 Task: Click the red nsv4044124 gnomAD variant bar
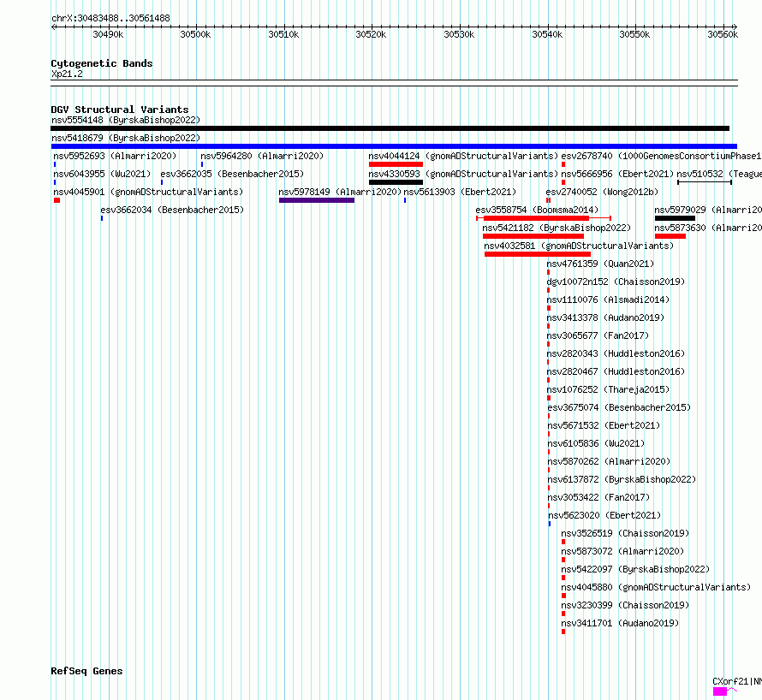click(x=396, y=164)
